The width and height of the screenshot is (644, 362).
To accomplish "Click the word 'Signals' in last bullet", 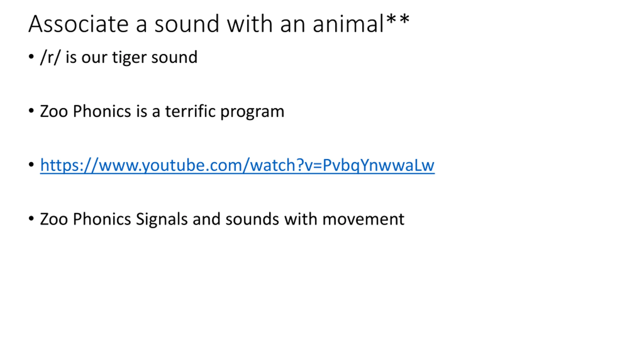I will [x=162, y=219].
